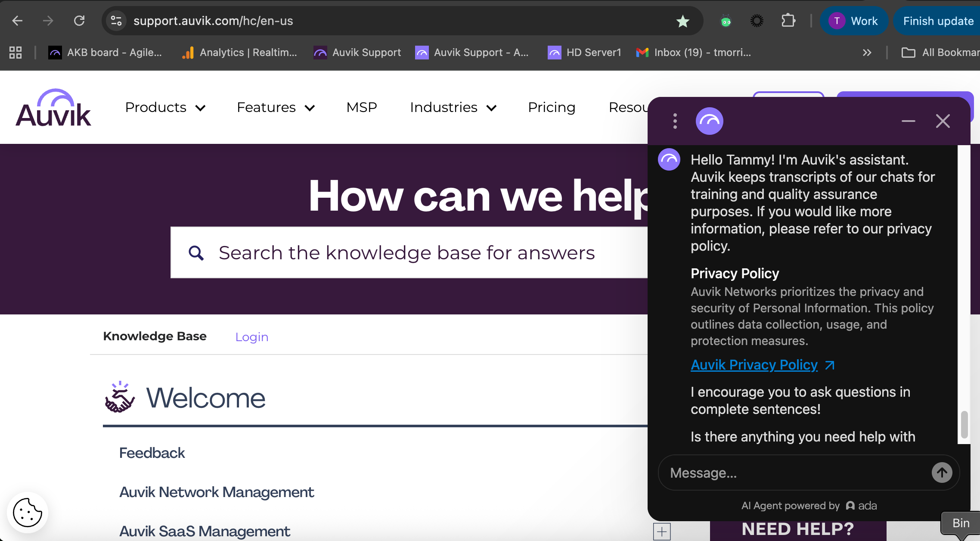Click the address bar URL text
The width and height of the screenshot is (980, 541).
click(213, 21)
